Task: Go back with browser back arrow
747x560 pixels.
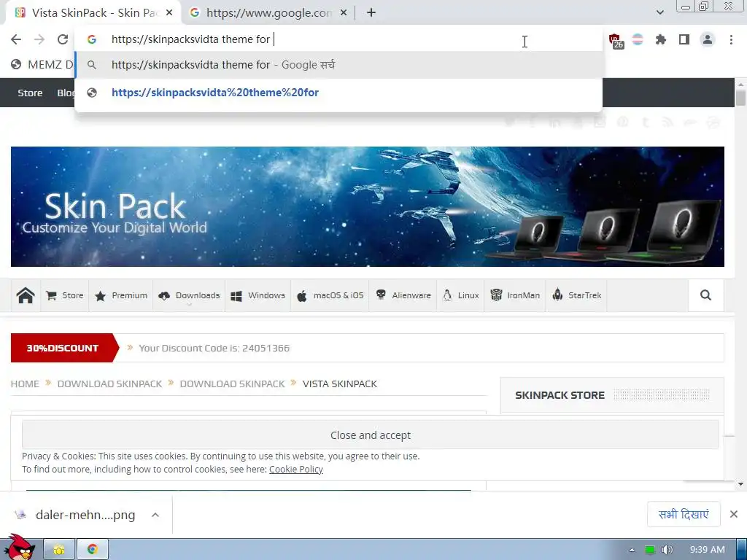Action: [x=16, y=39]
